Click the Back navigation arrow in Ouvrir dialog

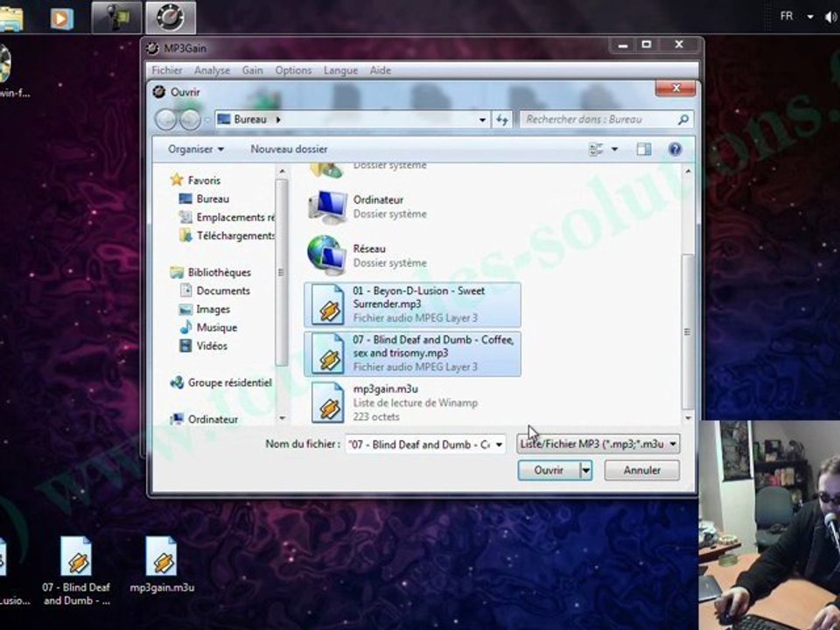pyautogui.click(x=166, y=120)
